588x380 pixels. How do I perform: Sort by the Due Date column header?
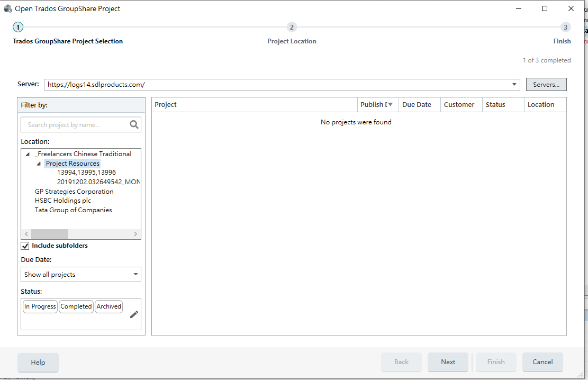point(420,105)
